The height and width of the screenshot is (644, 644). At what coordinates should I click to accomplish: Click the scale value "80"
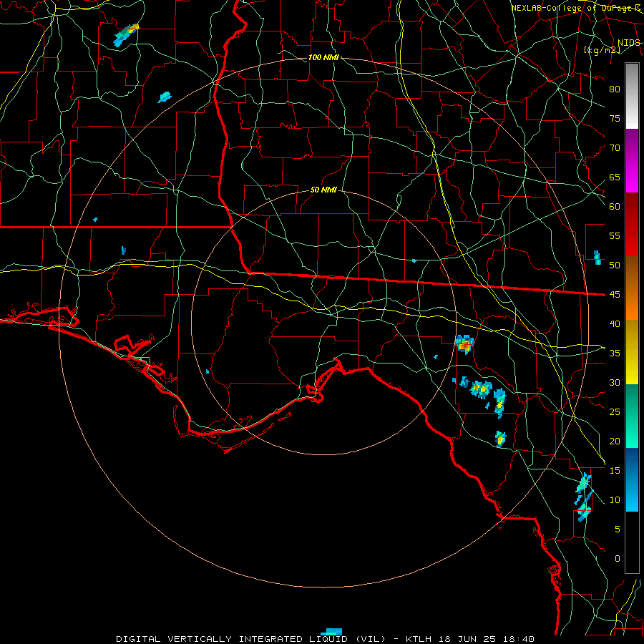(x=615, y=89)
